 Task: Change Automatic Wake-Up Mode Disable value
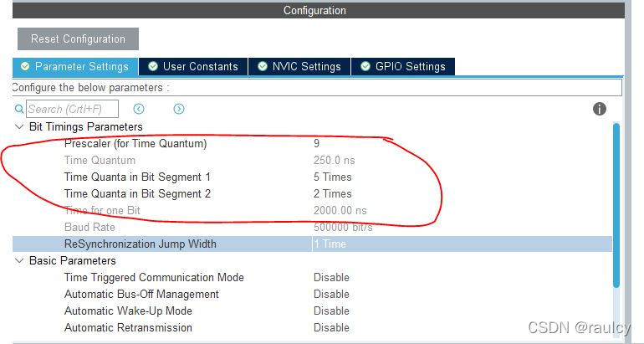click(x=331, y=311)
